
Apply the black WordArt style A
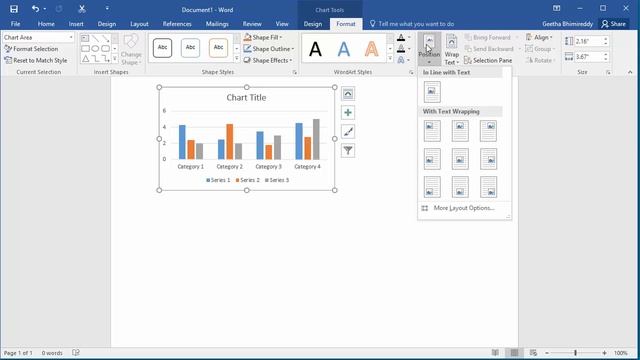click(315, 49)
